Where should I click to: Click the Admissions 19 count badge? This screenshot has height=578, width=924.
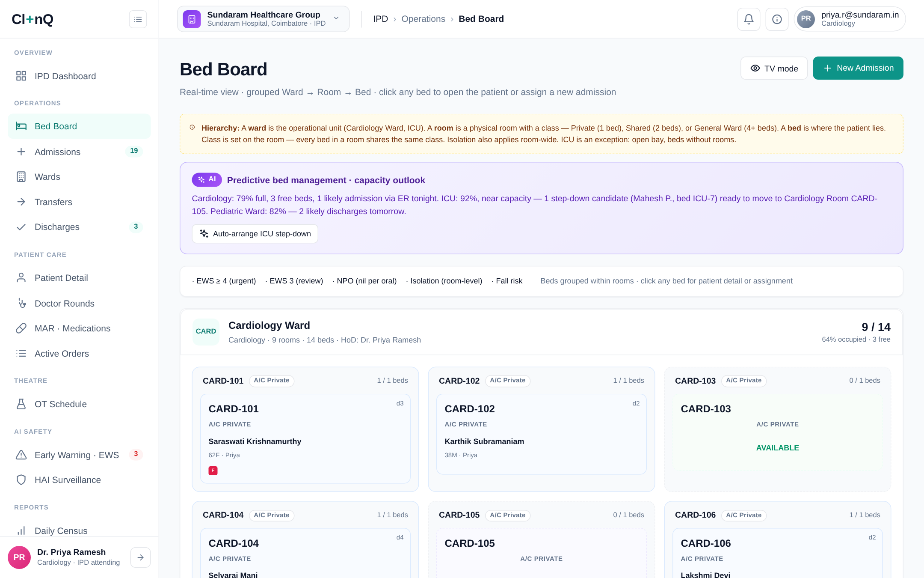point(134,151)
